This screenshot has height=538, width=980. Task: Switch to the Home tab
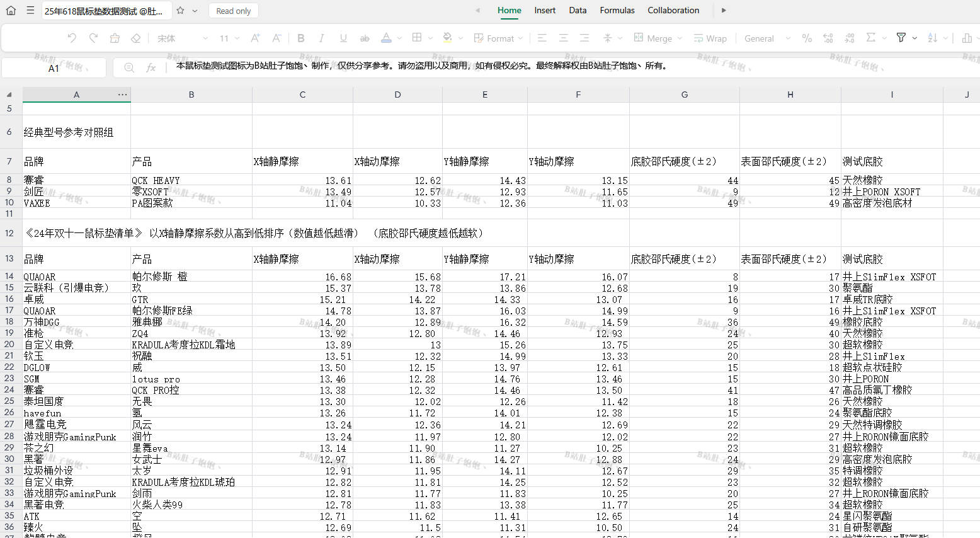tap(509, 11)
